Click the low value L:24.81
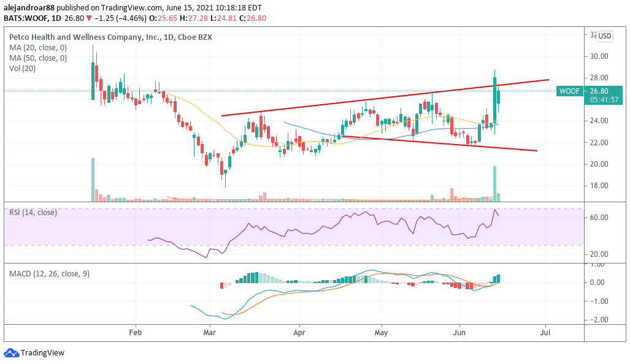Screen dimensions: 630x364 tap(224, 18)
